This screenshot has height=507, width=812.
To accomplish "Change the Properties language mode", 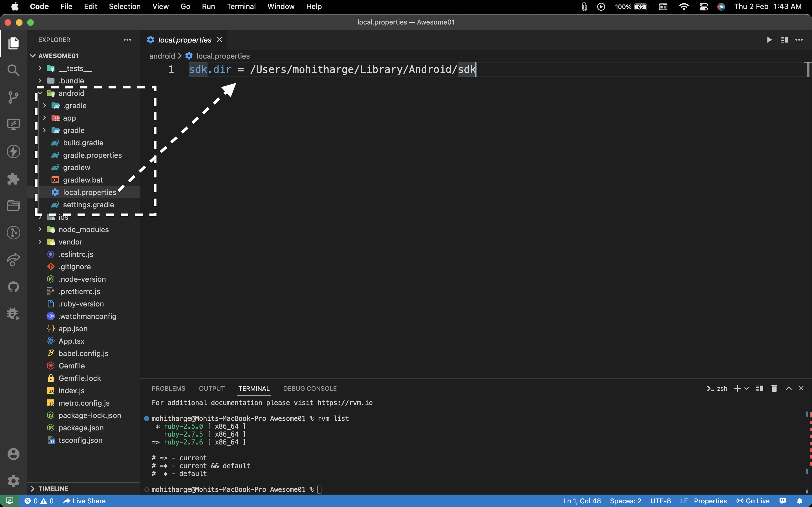I will coord(710,501).
